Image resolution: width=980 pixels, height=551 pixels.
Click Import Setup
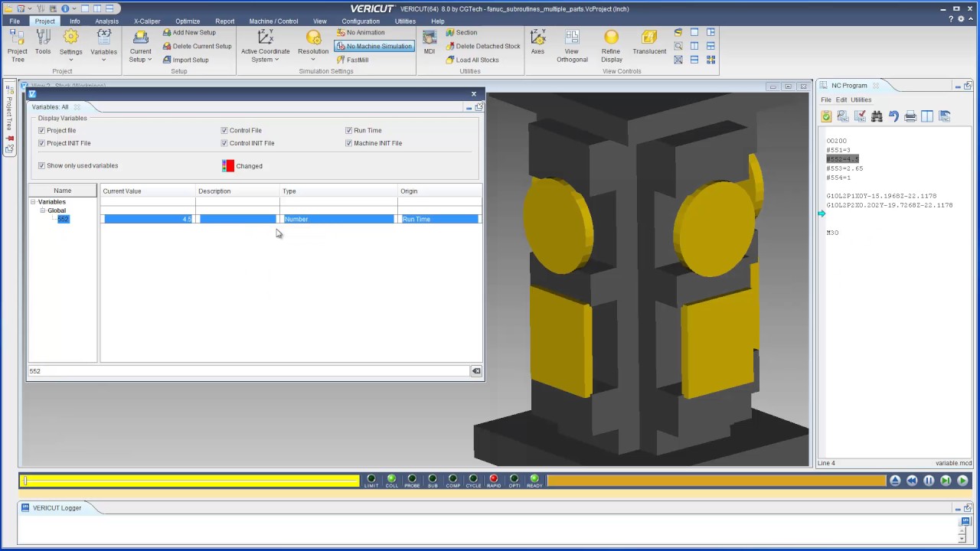point(185,60)
